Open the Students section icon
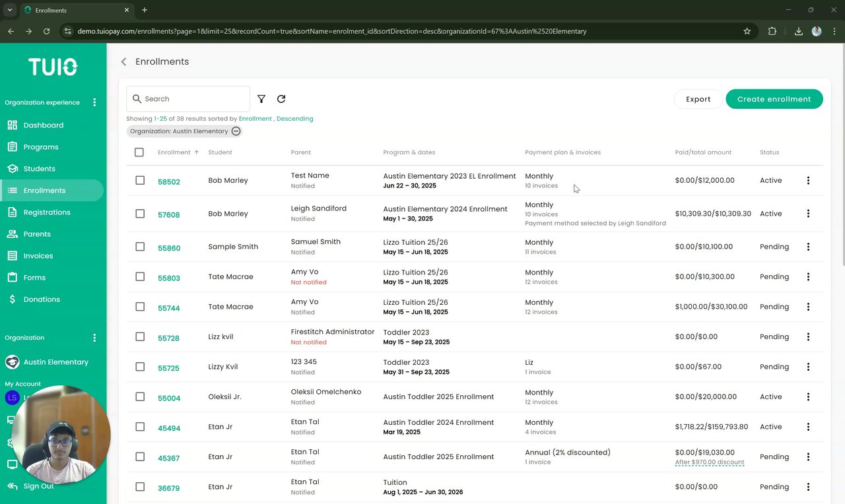Image resolution: width=845 pixels, height=504 pixels. coord(13,169)
